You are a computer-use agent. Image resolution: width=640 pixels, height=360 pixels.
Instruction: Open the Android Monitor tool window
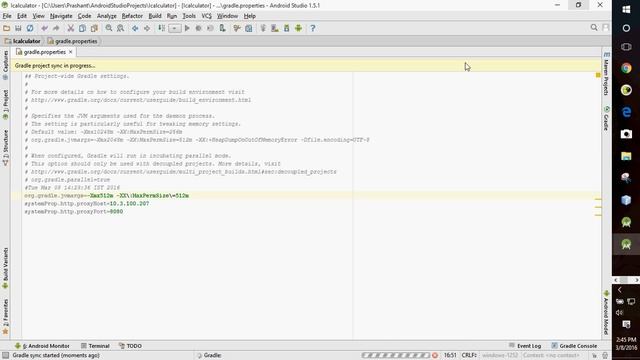point(42,346)
